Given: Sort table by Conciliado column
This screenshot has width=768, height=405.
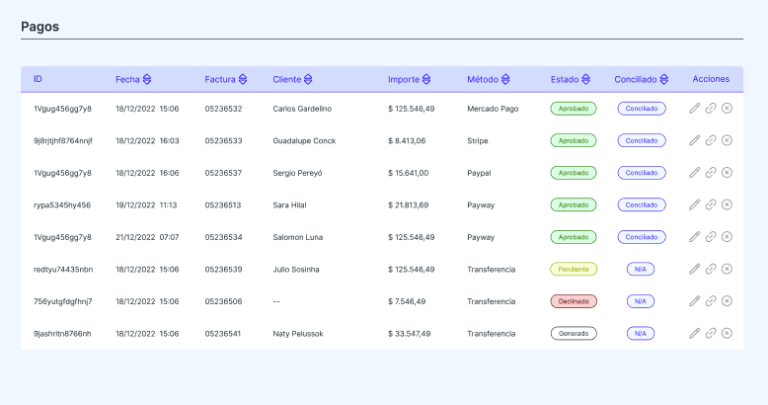Looking at the screenshot, I should click(x=664, y=79).
